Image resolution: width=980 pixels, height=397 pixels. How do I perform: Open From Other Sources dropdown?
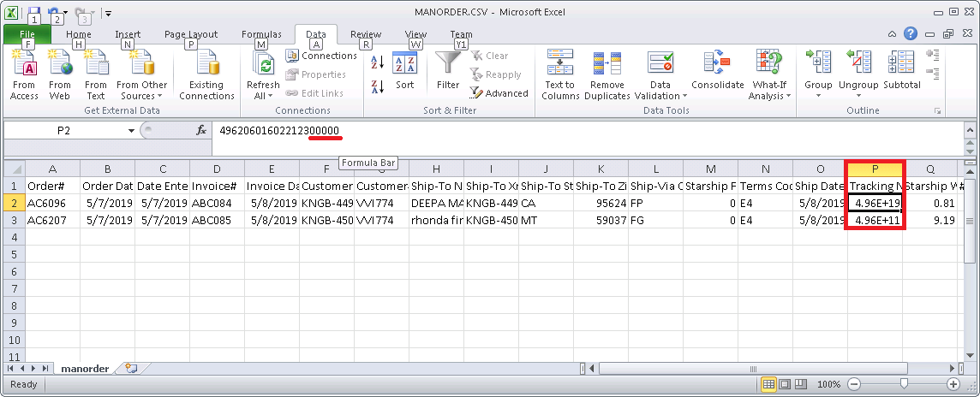click(x=142, y=75)
